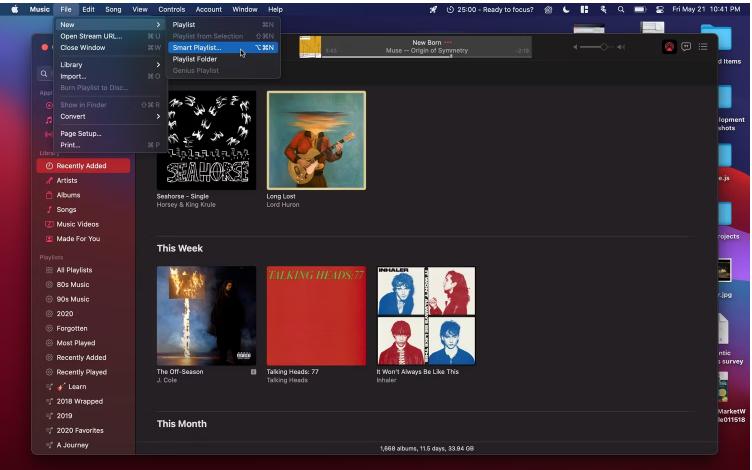This screenshot has height=470, width=752.
Task: Adjust the volume slider knob
Action: pyautogui.click(x=603, y=47)
